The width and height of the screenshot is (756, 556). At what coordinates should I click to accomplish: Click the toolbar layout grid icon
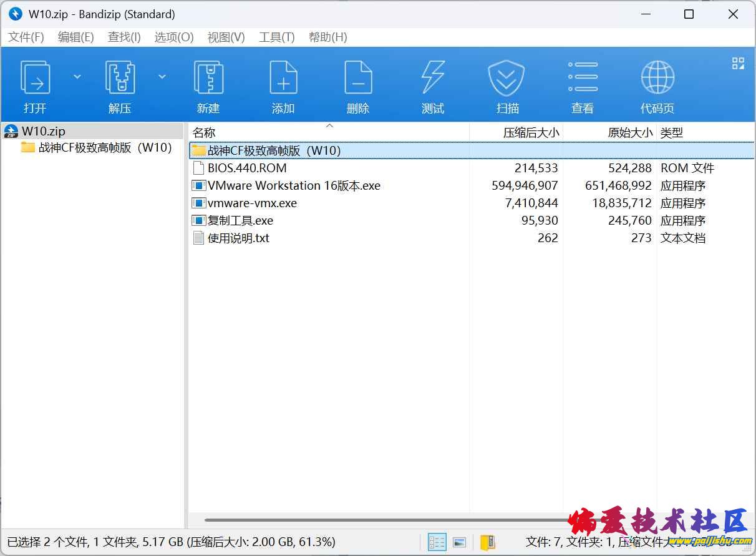738,63
